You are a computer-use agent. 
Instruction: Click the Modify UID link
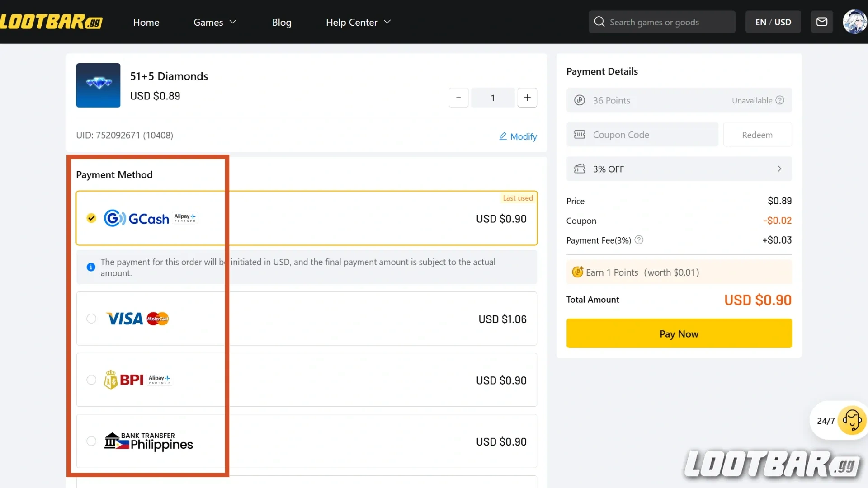tap(518, 136)
